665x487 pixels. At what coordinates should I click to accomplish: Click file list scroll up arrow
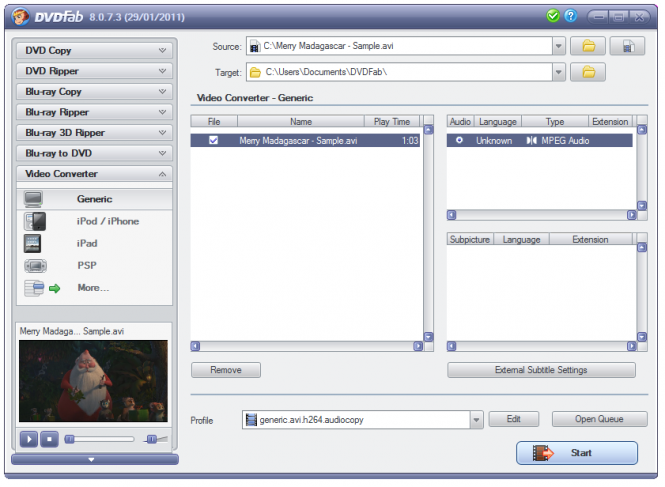pos(429,130)
